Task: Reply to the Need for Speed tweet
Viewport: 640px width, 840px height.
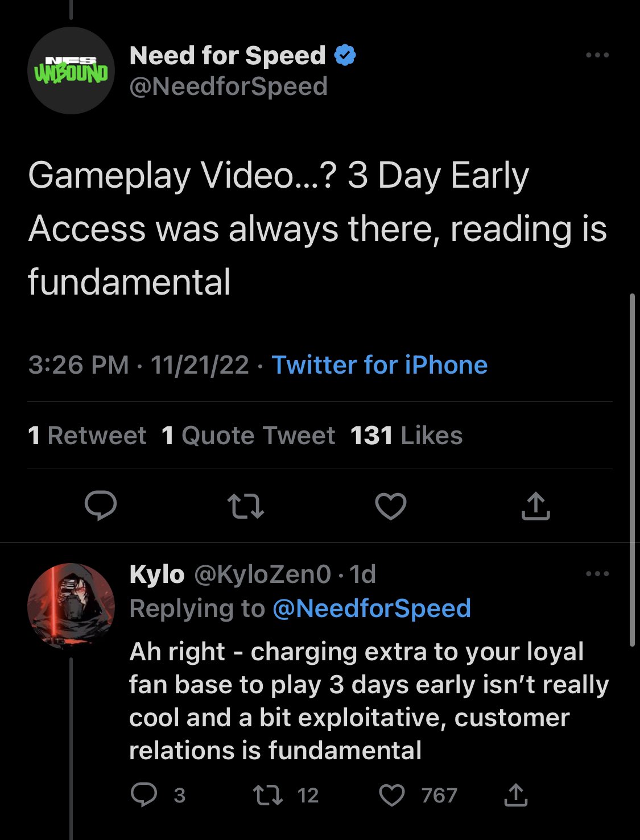Action: [x=101, y=506]
